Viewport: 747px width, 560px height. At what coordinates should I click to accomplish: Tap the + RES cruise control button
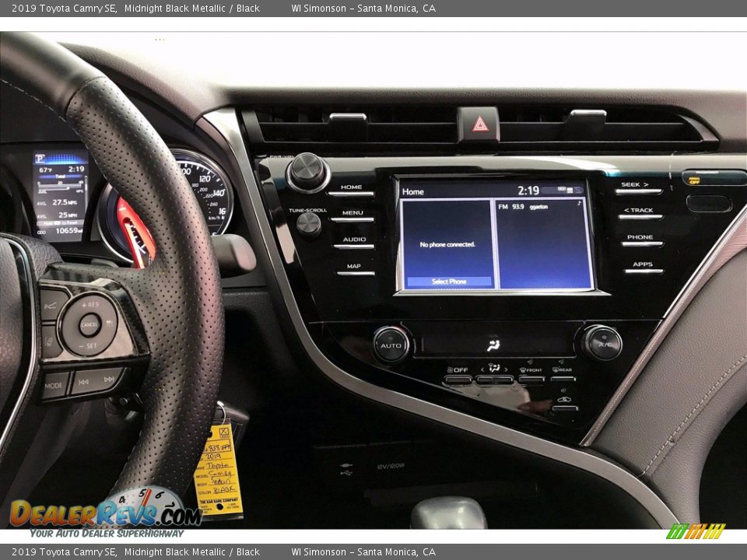89,304
